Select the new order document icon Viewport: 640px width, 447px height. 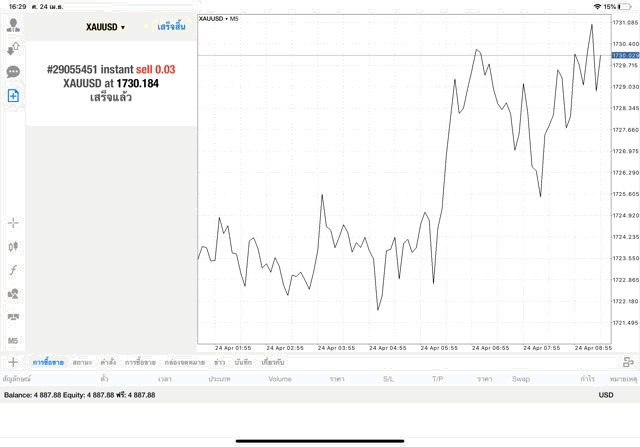[x=13, y=96]
